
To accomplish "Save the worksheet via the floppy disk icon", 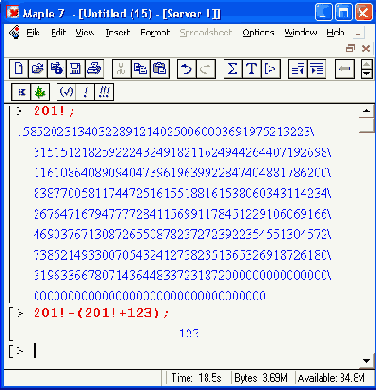I will [x=75, y=69].
